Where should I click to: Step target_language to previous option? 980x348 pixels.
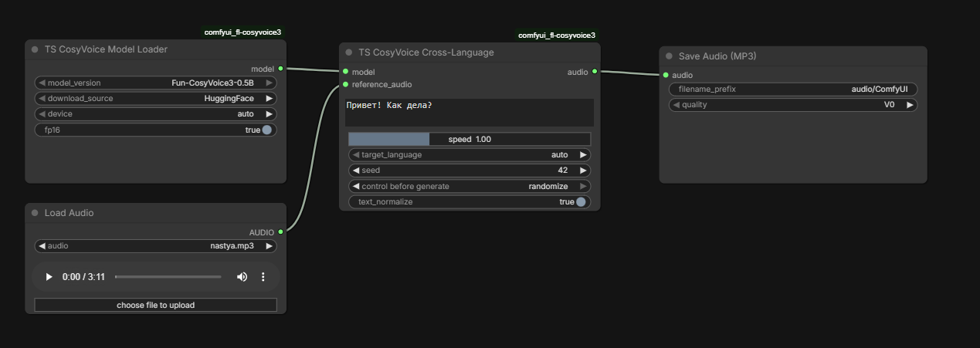coord(356,154)
